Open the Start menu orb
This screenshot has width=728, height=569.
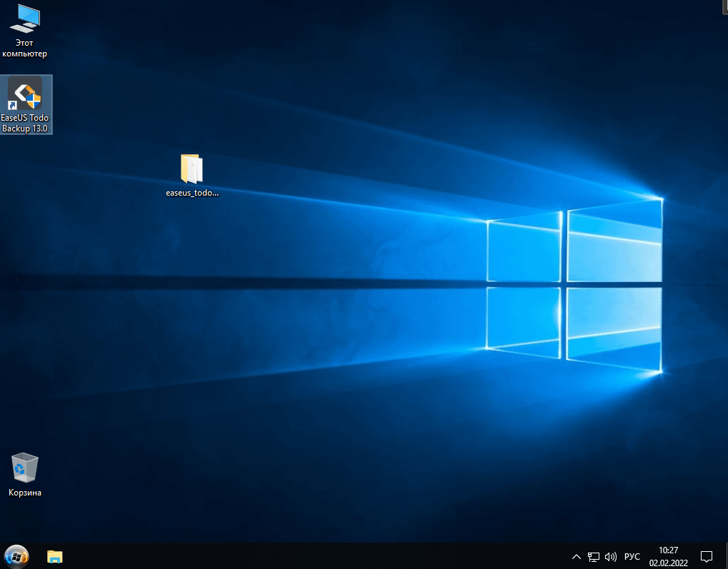[16, 556]
